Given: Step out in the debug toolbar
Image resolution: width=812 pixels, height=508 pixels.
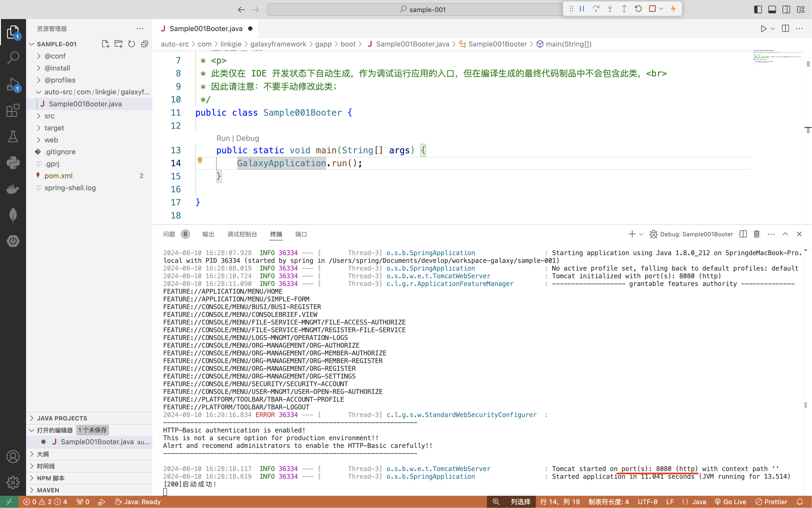Looking at the screenshot, I should pos(624,9).
